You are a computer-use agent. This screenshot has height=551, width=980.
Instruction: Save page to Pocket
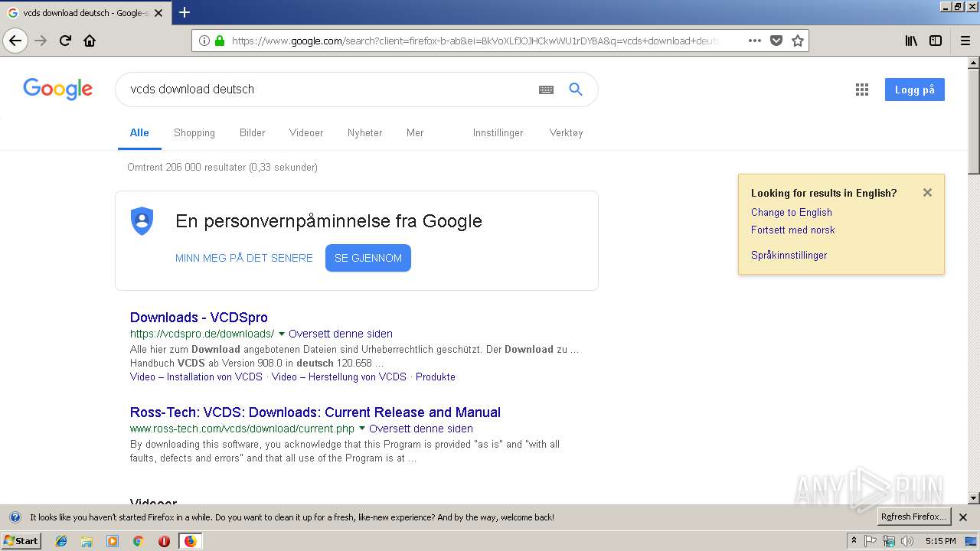coord(776,41)
